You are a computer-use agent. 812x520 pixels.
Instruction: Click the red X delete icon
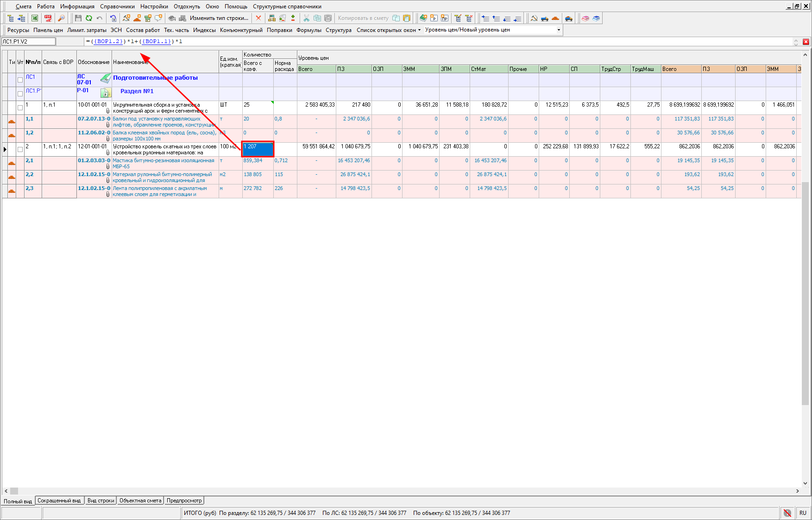(258, 18)
